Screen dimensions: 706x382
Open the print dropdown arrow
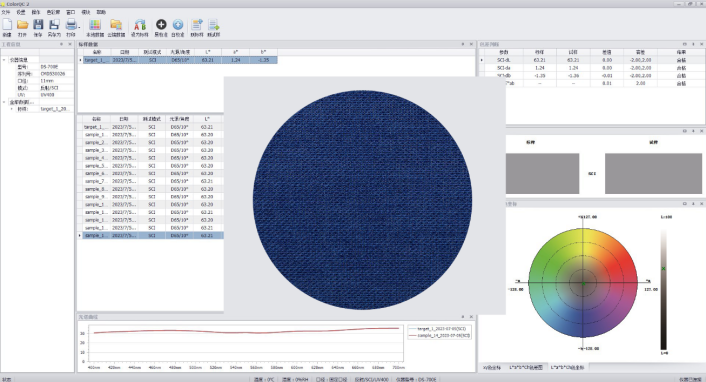coord(79,27)
